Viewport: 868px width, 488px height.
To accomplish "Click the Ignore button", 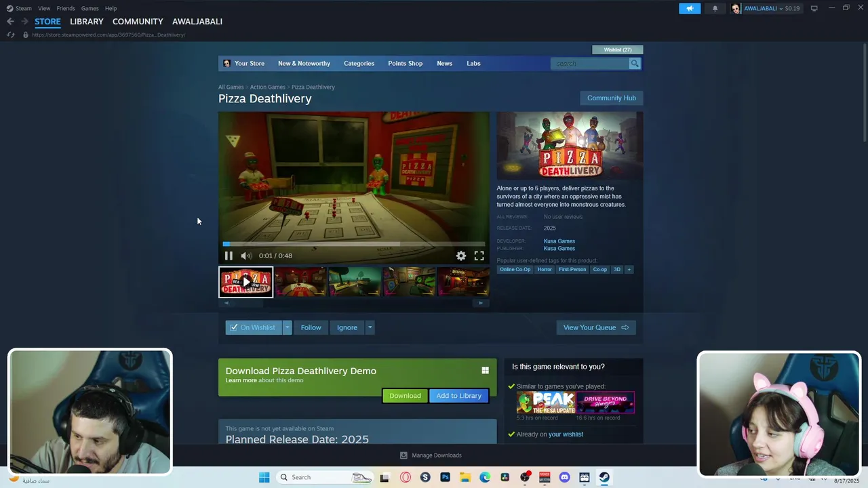I will (x=347, y=327).
